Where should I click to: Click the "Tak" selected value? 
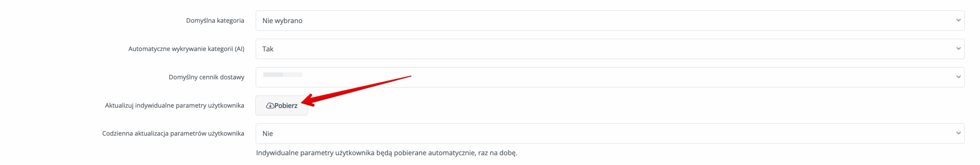coord(268,49)
